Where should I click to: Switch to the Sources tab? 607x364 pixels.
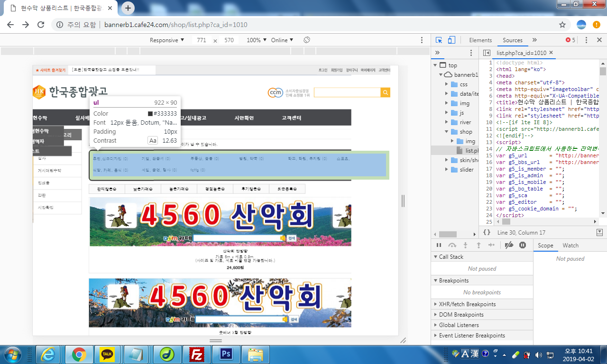(x=513, y=40)
